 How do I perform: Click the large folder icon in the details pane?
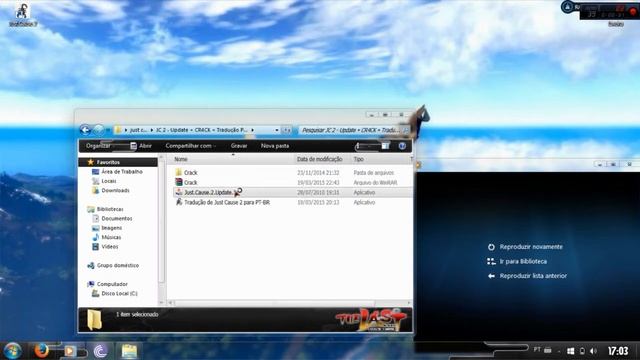(94, 320)
